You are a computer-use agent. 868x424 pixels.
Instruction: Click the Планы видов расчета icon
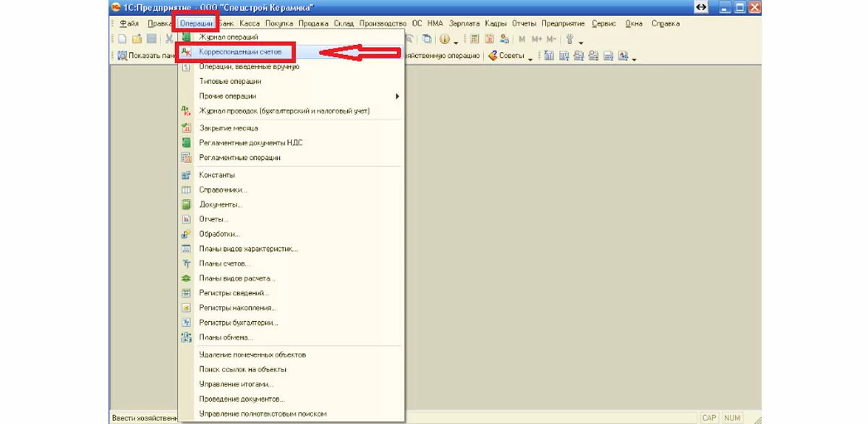coord(186,279)
